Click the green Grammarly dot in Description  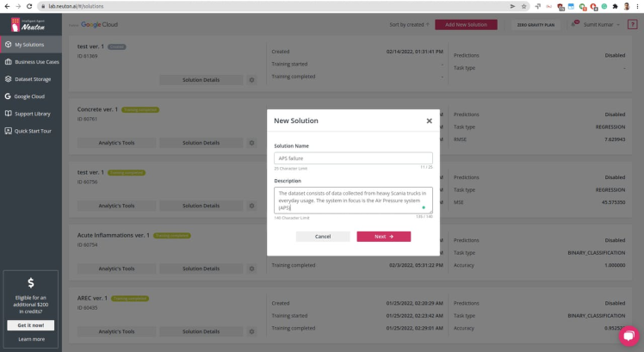tap(424, 207)
